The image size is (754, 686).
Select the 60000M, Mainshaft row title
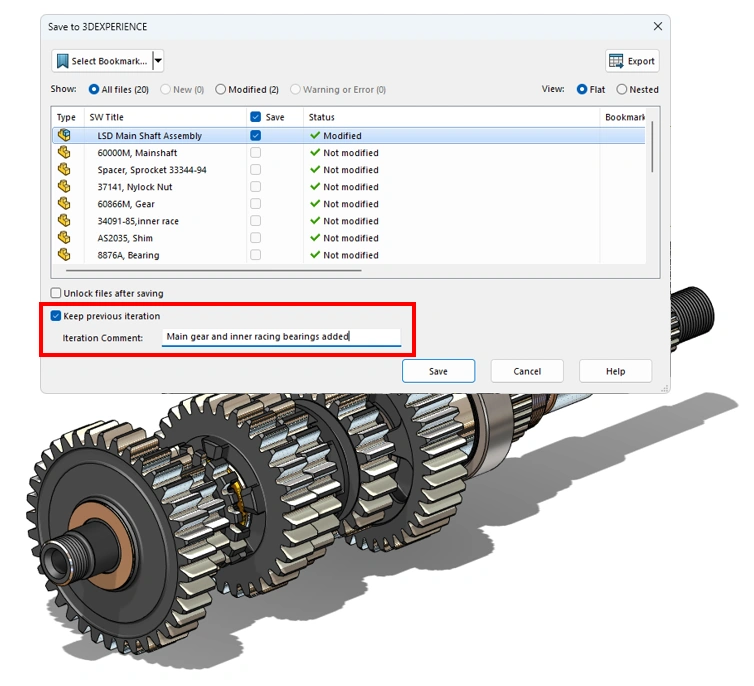tap(137, 153)
